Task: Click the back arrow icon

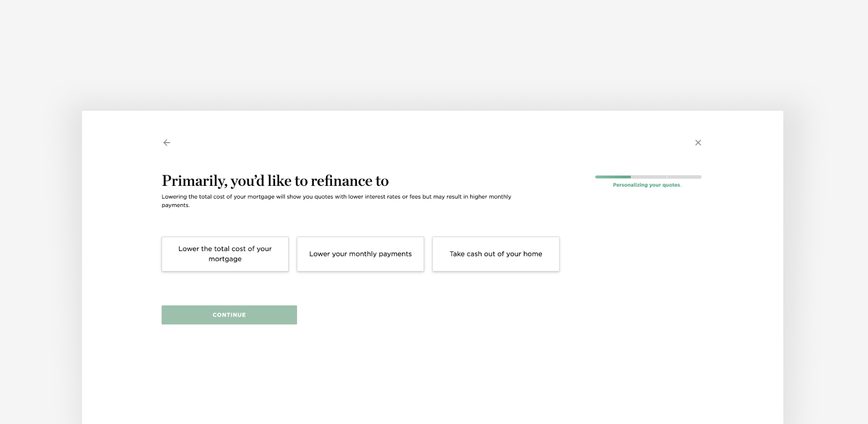Action: (x=166, y=143)
